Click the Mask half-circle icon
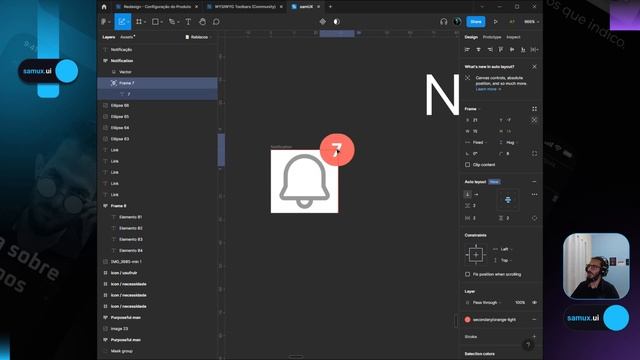Viewport: 640px width, 360px height. click(x=337, y=22)
